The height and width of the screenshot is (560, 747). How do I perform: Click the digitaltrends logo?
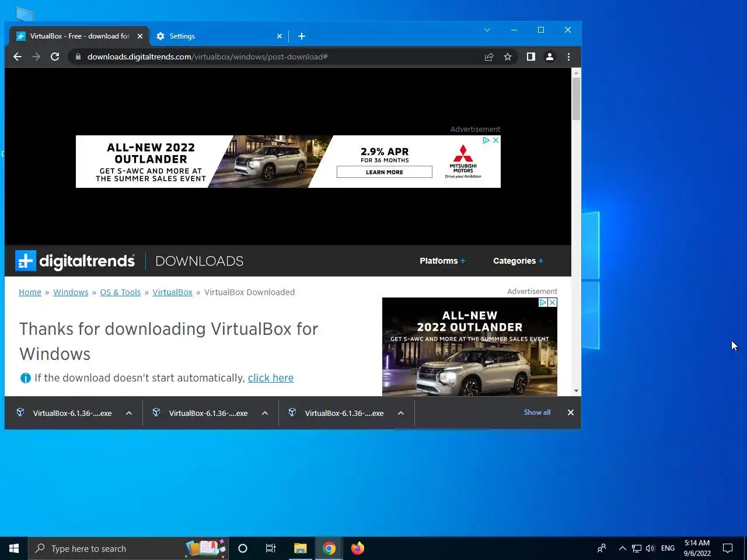(x=75, y=261)
